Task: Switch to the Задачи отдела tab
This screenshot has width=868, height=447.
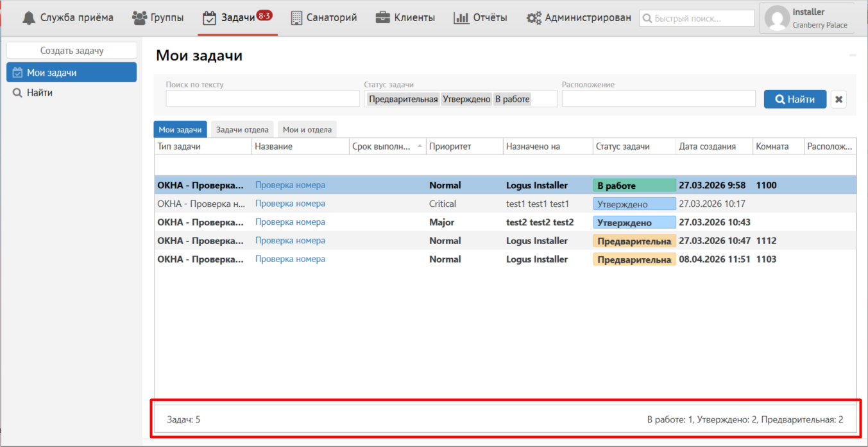Action: (242, 130)
